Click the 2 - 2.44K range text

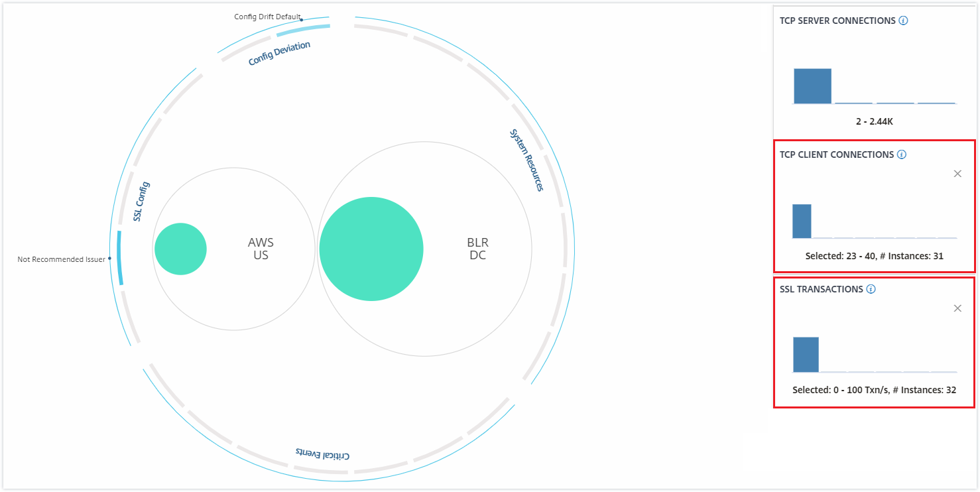(x=875, y=122)
